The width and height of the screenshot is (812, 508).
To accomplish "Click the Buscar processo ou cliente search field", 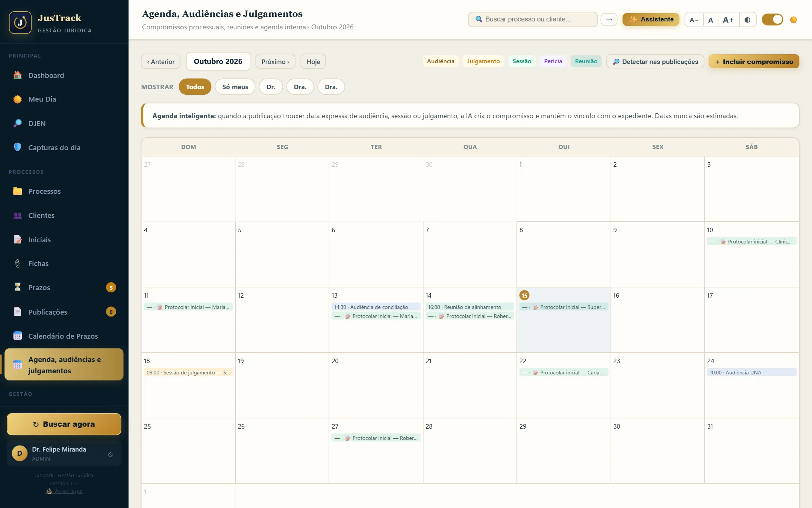I will pos(533,20).
